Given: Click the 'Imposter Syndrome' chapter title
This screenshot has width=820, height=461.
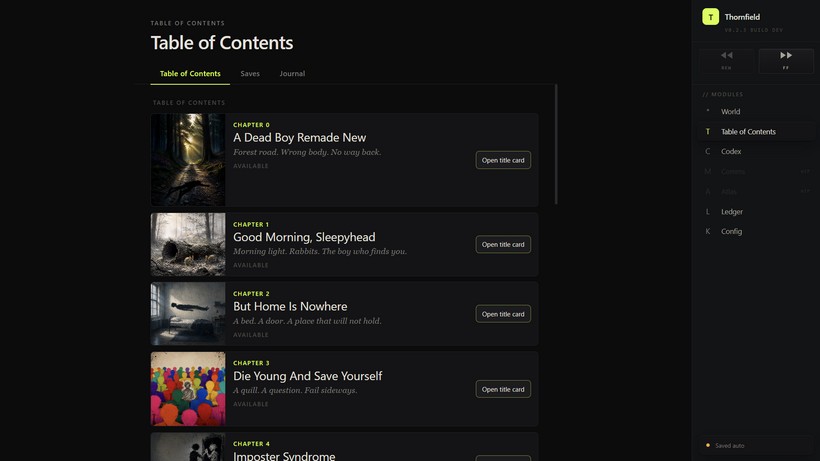Looking at the screenshot, I should (x=284, y=456).
